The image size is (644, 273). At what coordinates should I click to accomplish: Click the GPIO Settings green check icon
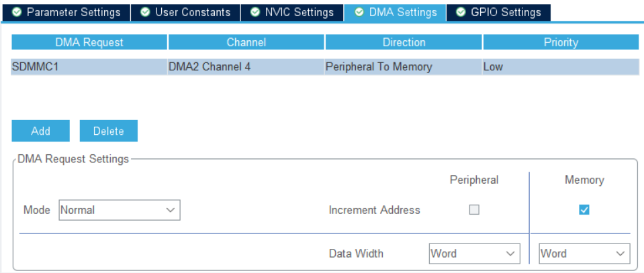(x=461, y=12)
